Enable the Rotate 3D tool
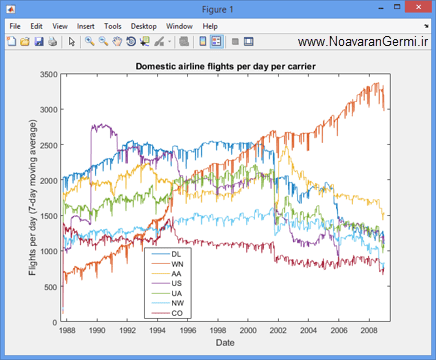 click(131, 42)
